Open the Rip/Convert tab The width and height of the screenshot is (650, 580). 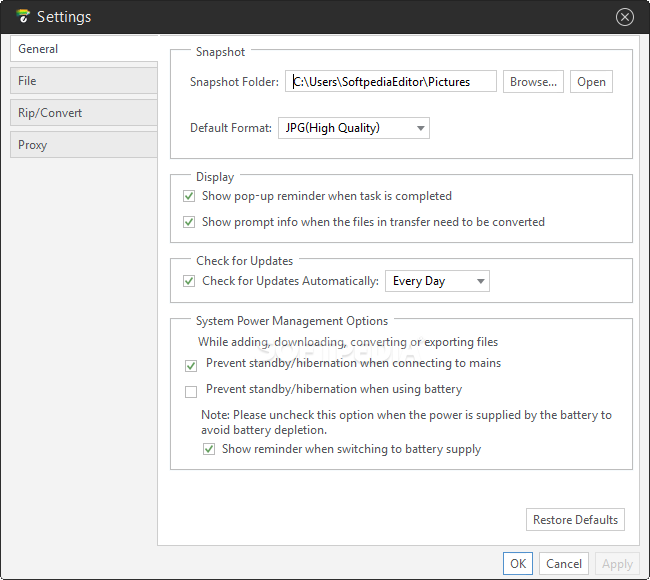pos(84,113)
